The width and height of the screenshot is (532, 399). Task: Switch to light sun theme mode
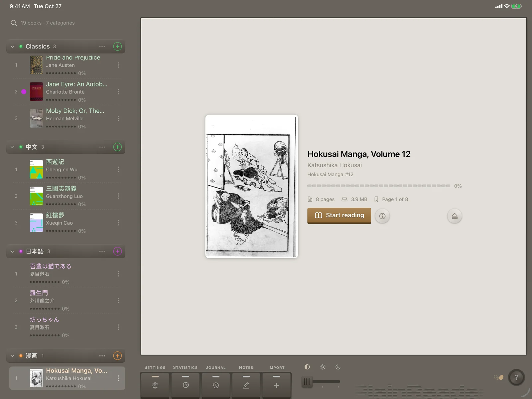(x=323, y=367)
